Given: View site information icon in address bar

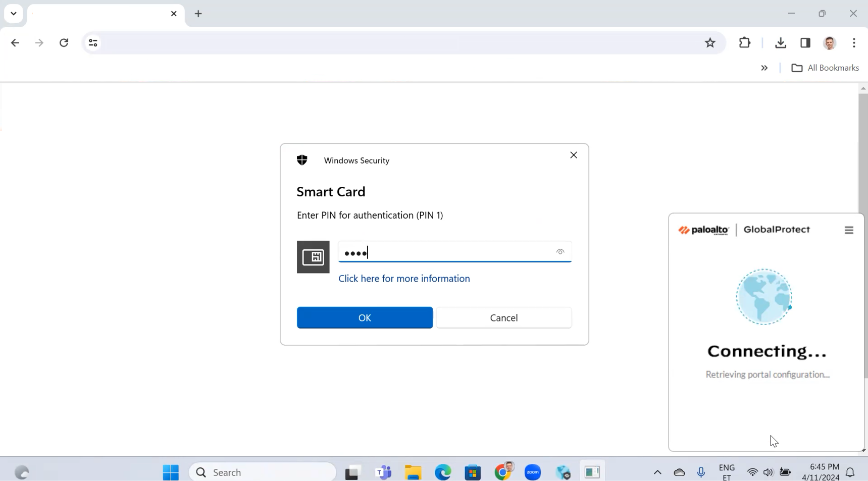Looking at the screenshot, I should point(93,43).
